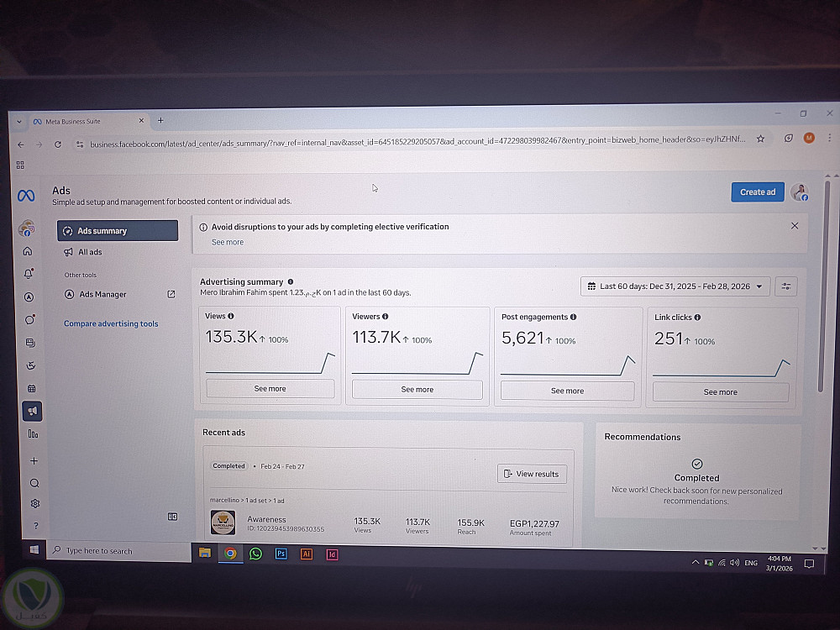Open the Chrome apps grid shortcut
Screen dimensions: 840x630
coord(20,165)
